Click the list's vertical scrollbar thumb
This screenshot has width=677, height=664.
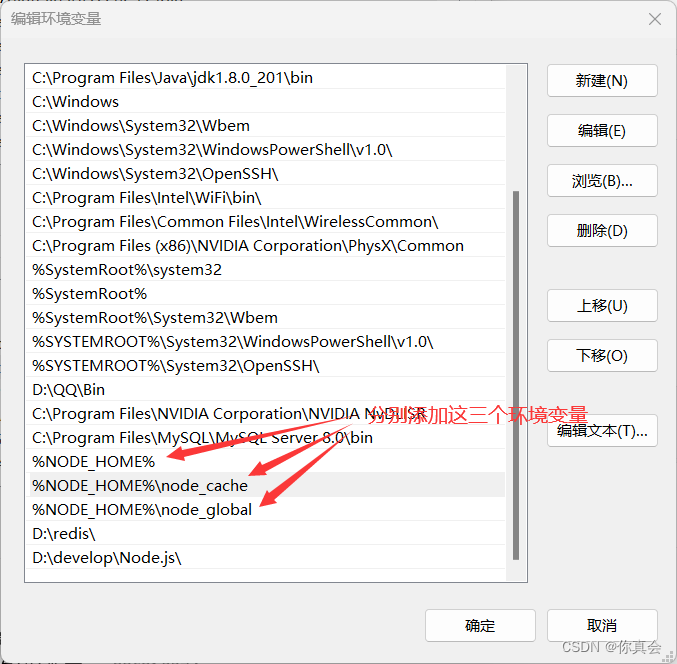coord(516,375)
